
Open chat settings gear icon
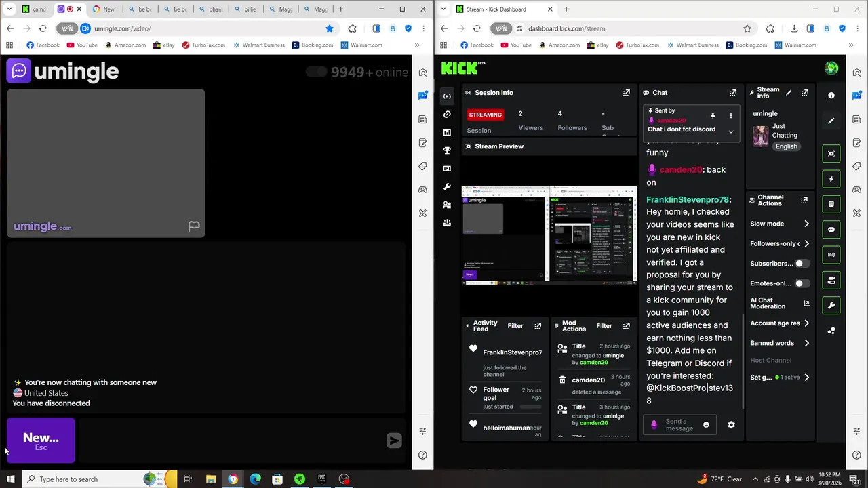(731, 425)
